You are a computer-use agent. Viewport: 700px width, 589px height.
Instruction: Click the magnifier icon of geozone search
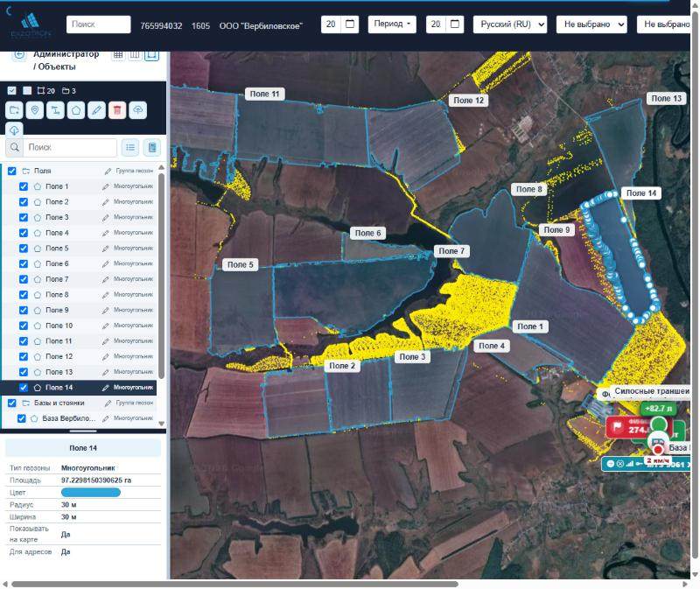click(15, 147)
